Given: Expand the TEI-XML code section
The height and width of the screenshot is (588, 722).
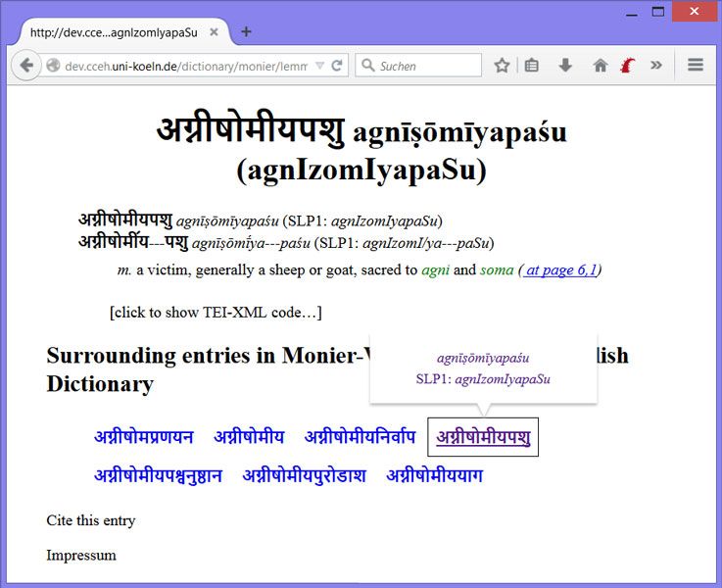Looking at the screenshot, I should 216,313.
